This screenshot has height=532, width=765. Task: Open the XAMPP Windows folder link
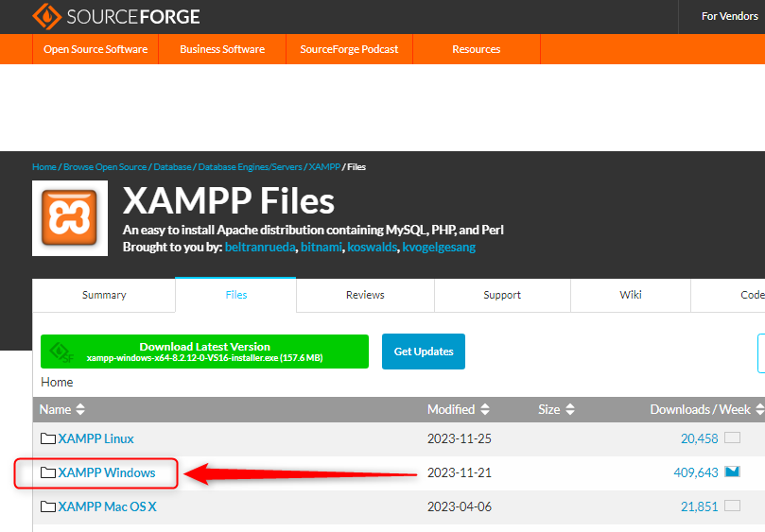(x=106, y=472)
